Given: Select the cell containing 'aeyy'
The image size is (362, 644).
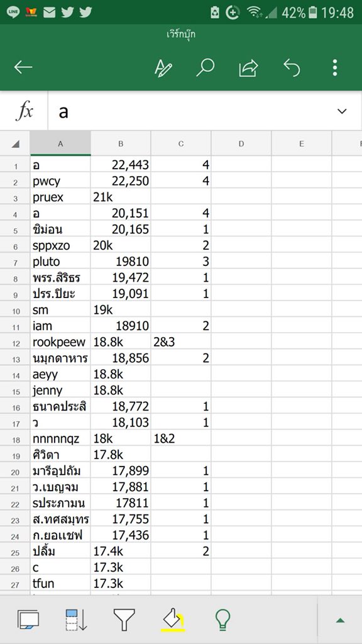Looking at the screenshot, I should (60, 375).
